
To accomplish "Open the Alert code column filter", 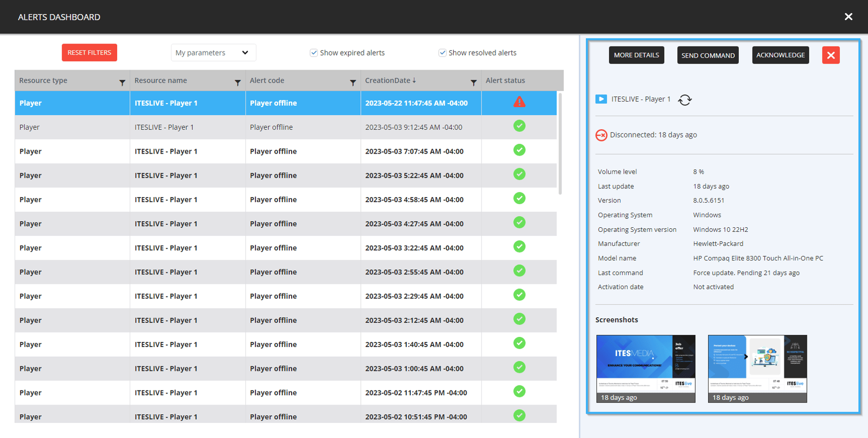I will click(x=353, y=83).
